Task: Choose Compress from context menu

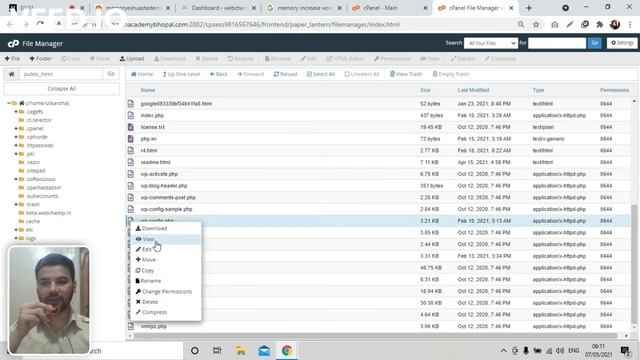Action: click(167, 312)
